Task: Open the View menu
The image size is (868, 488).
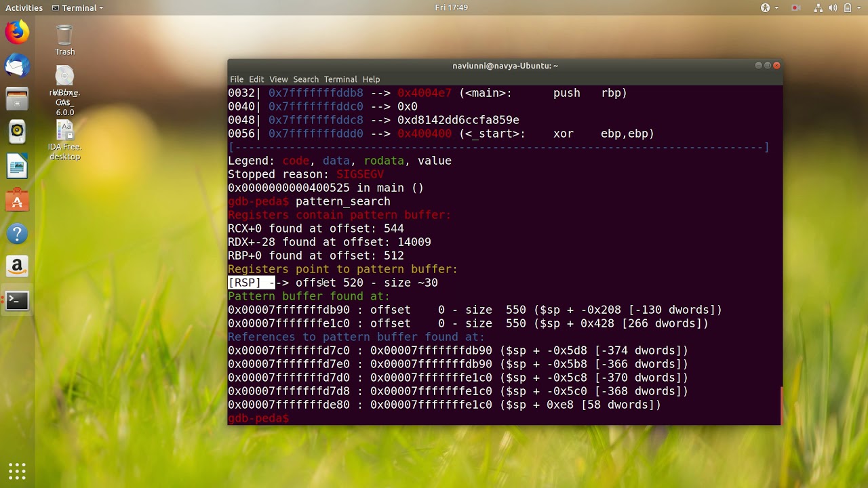Action: [279, 79]
